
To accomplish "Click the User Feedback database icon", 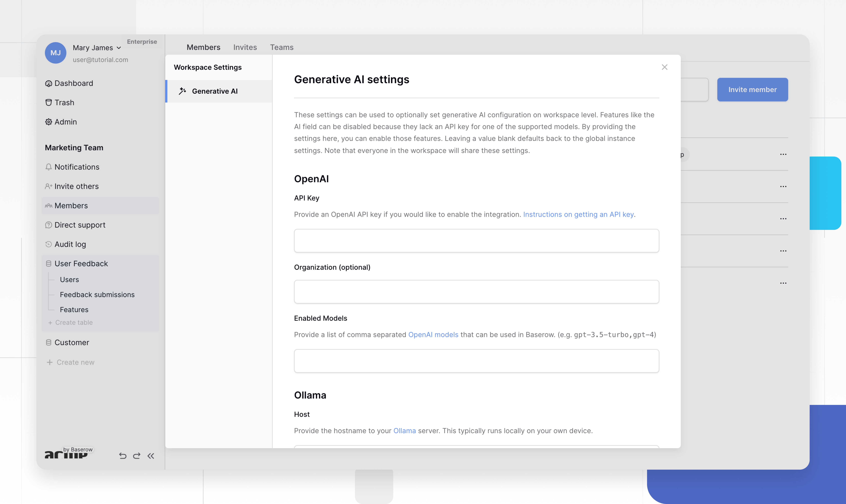I will click(x=49, y=264).
